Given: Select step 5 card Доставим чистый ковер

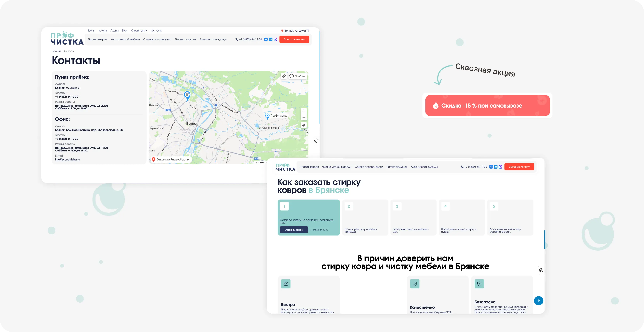Looking at the screenshot, I should tap(510, 217).
